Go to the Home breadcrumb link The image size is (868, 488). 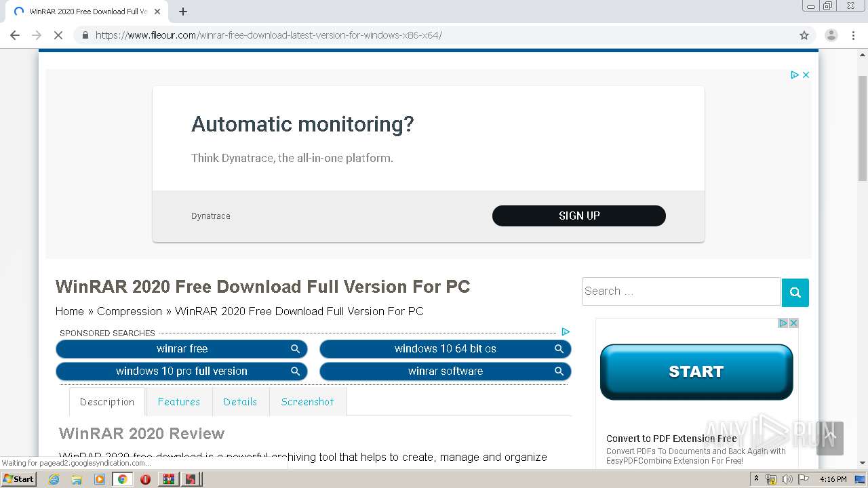click(x=70, y=311)
